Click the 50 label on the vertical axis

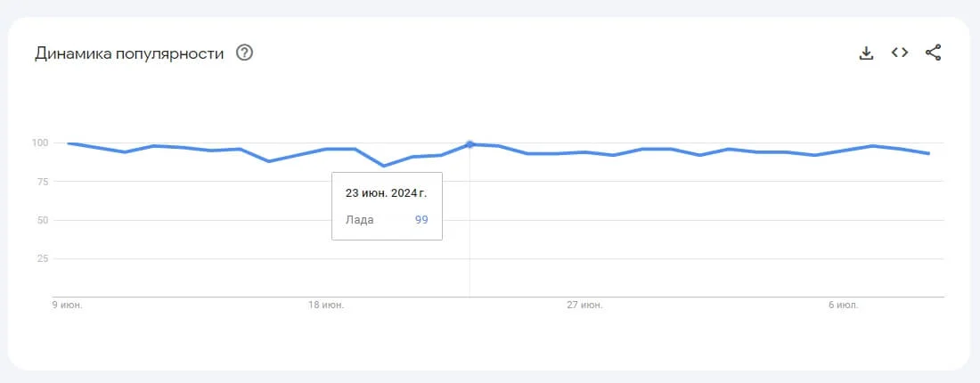41,220
